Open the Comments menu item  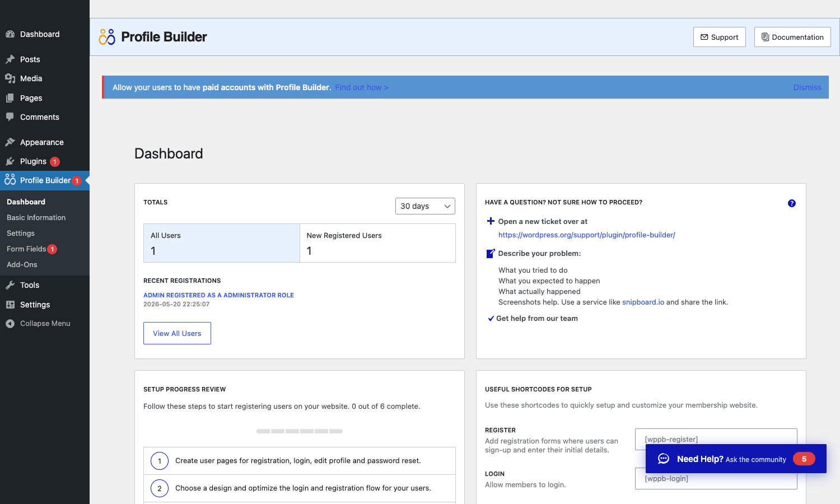45,117
